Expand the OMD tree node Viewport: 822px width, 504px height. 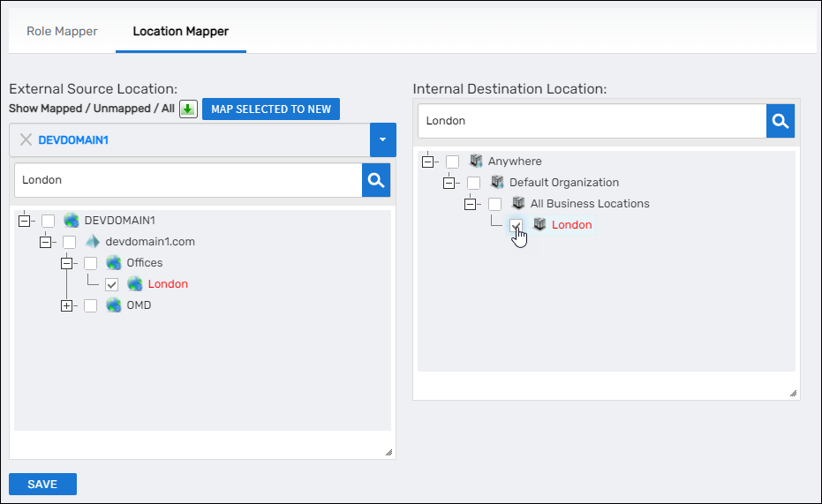[66, 305]
